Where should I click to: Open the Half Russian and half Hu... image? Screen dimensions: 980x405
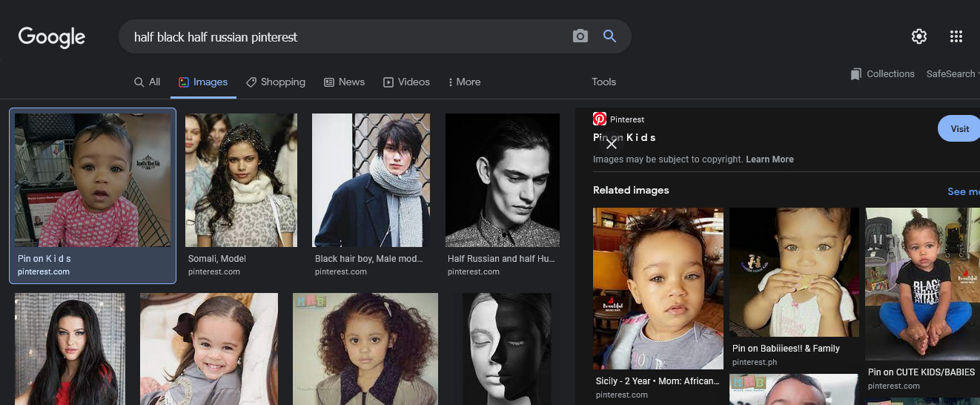(503, 180)
